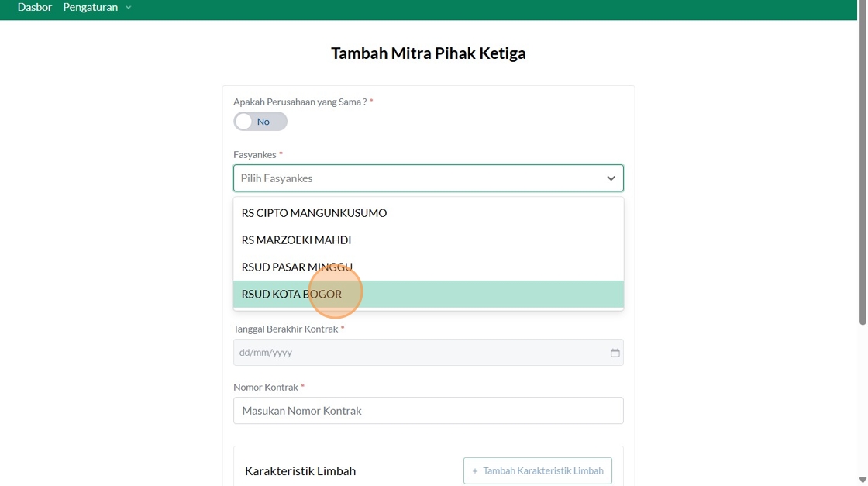This screenshot has height=486, width=868.
Task: Click the Tambah Karakteristik Limbah button
Action: [538, 470]
